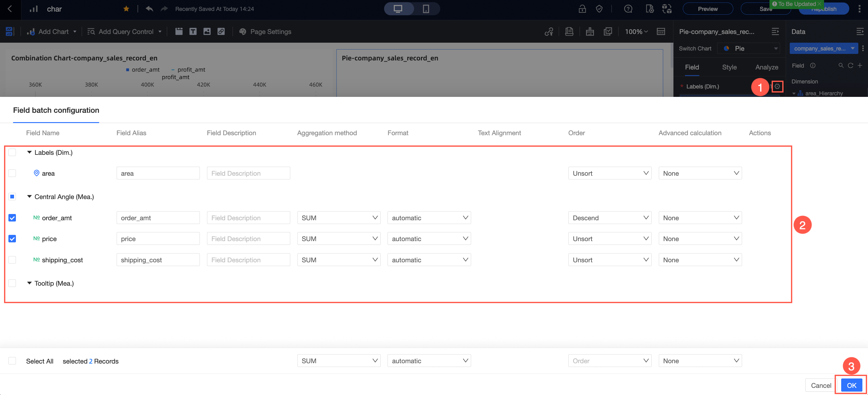Insert an image widget icon

point(207,32)
